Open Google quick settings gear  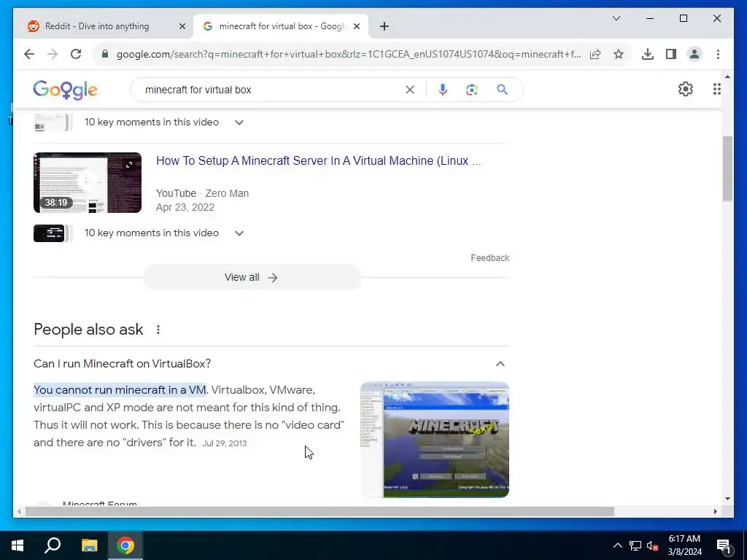686,89
